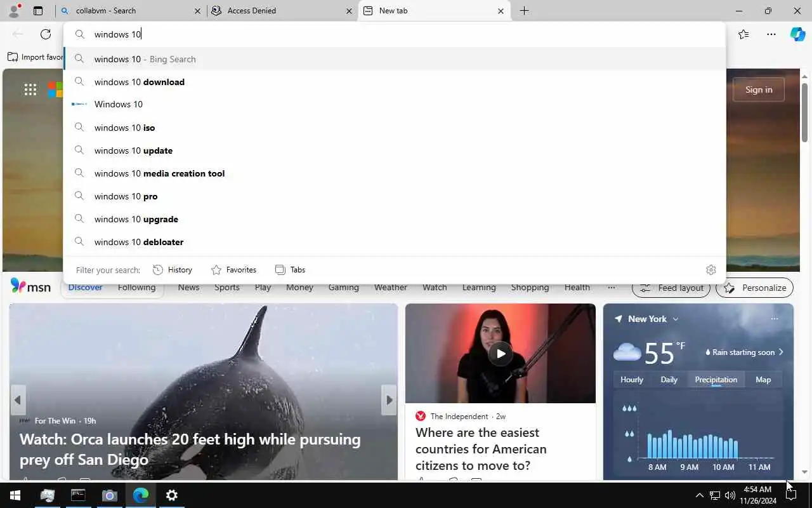The height and width of the screenshot is (508, 812).
Task: Filter search by Tabs
Action: (x=291, y=270)
